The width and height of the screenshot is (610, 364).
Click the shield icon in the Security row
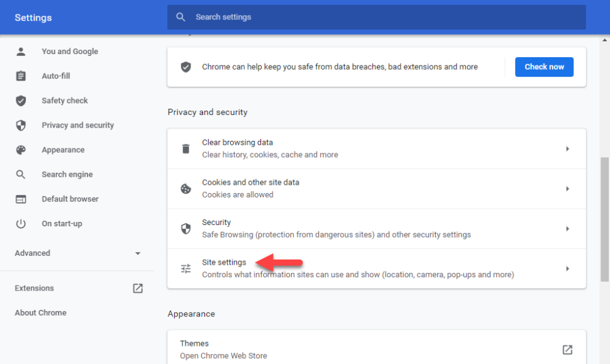tap(186, 229)
